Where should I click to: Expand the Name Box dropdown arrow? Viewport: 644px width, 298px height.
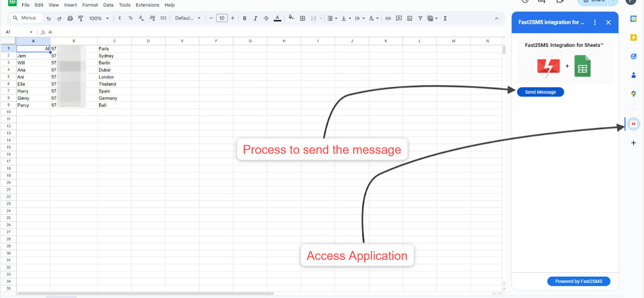pos(31,32)
